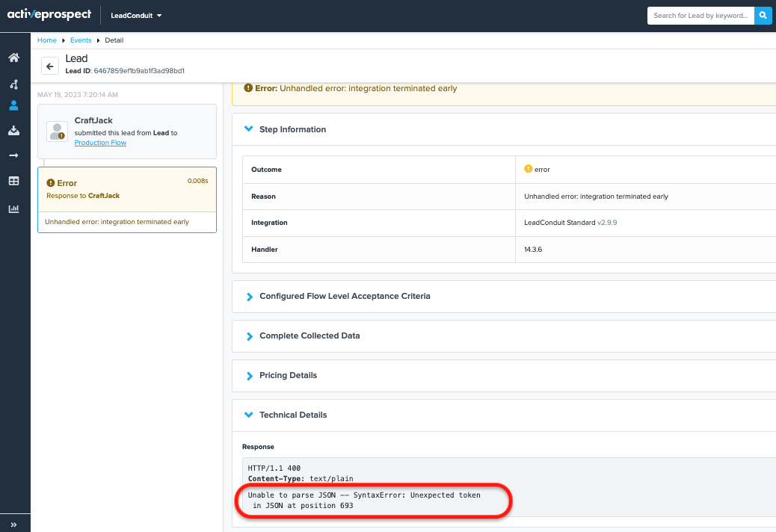Collapse the Step Information section
This screenshot has width=776, height=532.
[x=249, y=129]
